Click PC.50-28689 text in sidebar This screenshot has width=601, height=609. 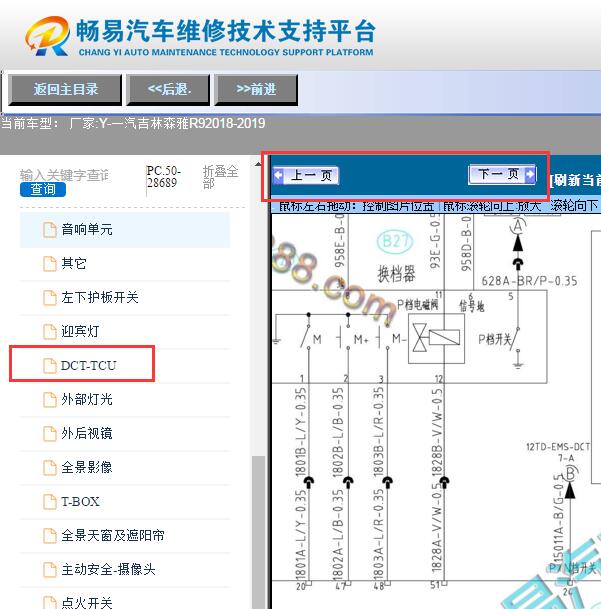(x=164, y=177)
